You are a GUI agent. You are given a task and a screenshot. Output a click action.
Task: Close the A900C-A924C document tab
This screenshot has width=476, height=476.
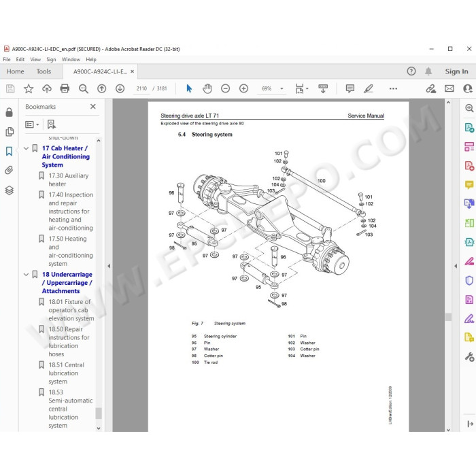click(132, 71)
